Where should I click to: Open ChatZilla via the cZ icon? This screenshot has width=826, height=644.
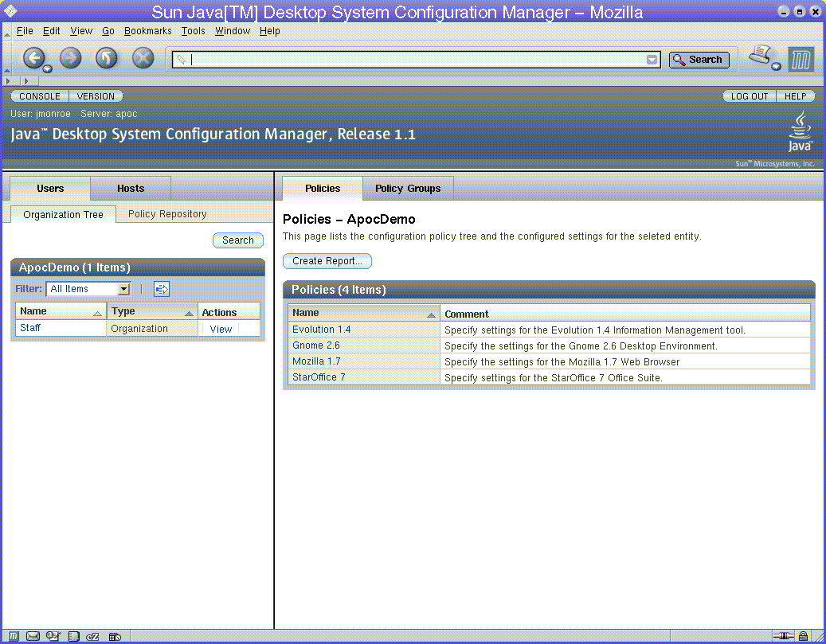pos(92,637)
